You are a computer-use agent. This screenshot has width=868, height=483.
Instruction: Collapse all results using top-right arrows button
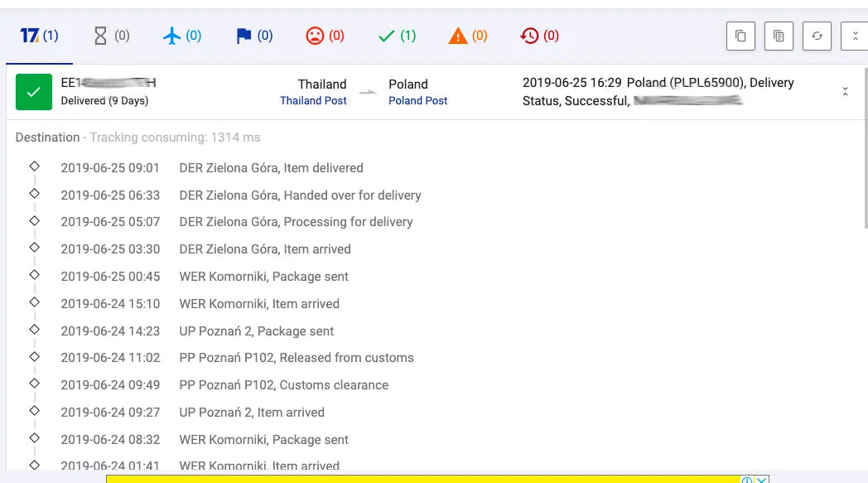(855, 36)
